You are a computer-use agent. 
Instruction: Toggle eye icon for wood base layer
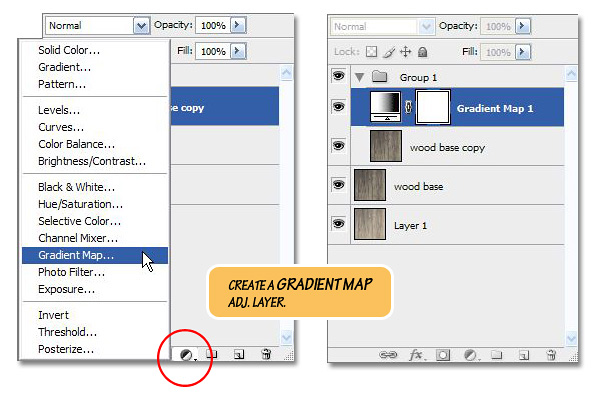338,185
